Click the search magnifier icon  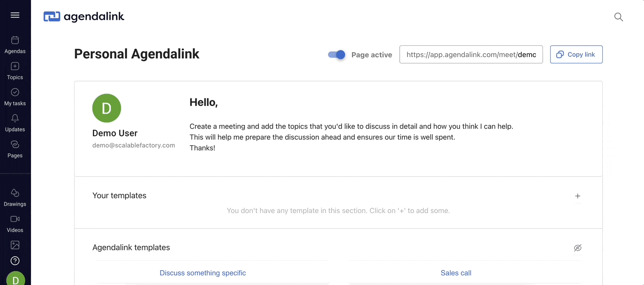tap(618, 17)
